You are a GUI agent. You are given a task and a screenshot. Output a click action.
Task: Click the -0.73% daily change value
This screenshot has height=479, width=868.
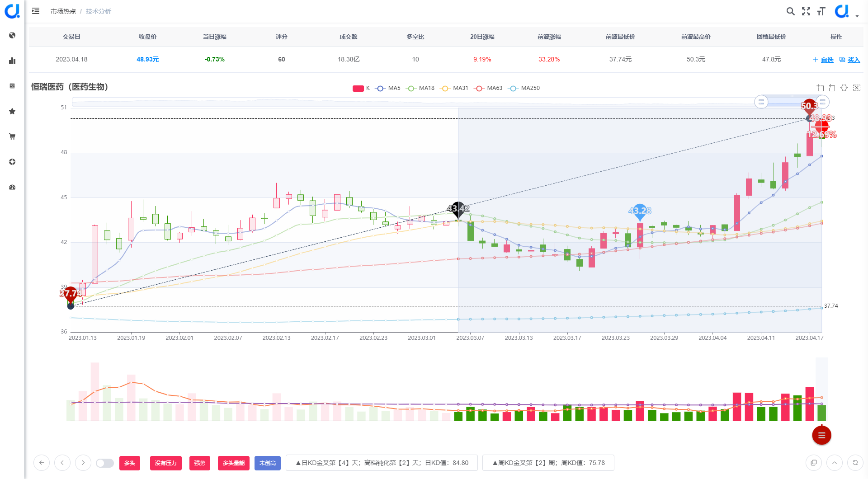215,59
